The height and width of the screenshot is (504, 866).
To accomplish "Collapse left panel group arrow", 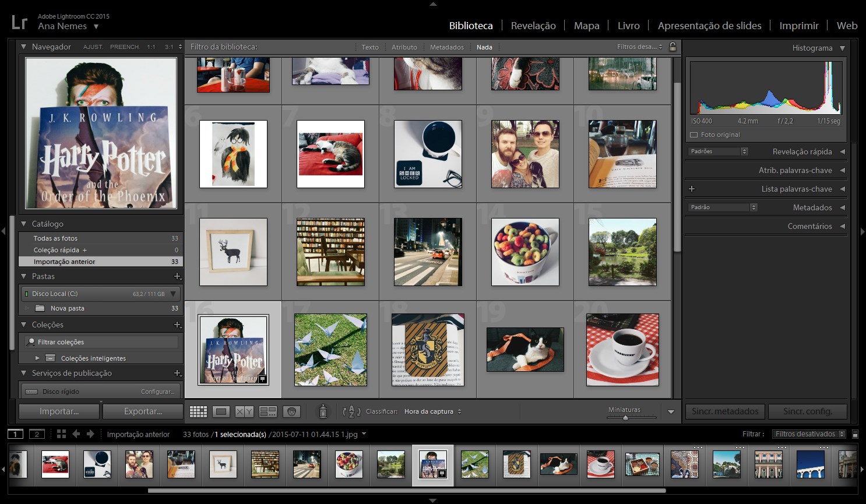I will click(x=3, y=231).
